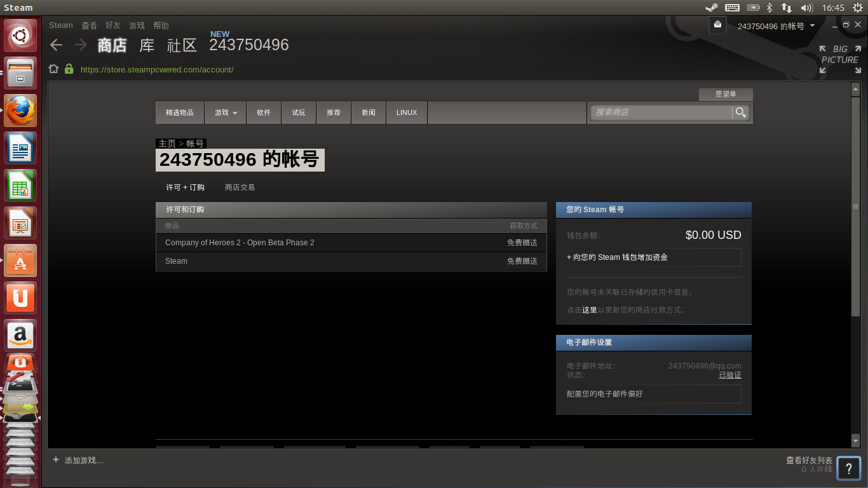Click the page's vertical scrollbar thumb

pyautogui.click(x=855, y=207)
